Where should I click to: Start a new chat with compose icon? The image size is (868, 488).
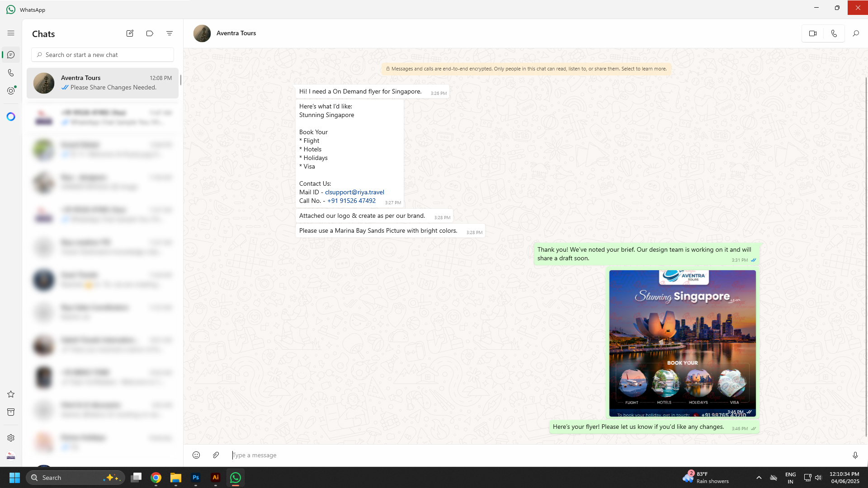[x=130, y=33]
